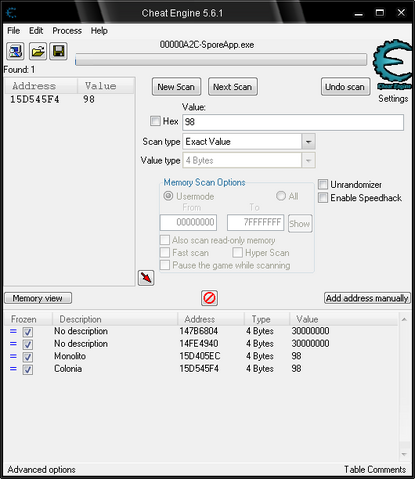Image resolution: width=415 pixels, height=479 pixels.
Task: Open the File menu
Action: click(x=14, y=31)
